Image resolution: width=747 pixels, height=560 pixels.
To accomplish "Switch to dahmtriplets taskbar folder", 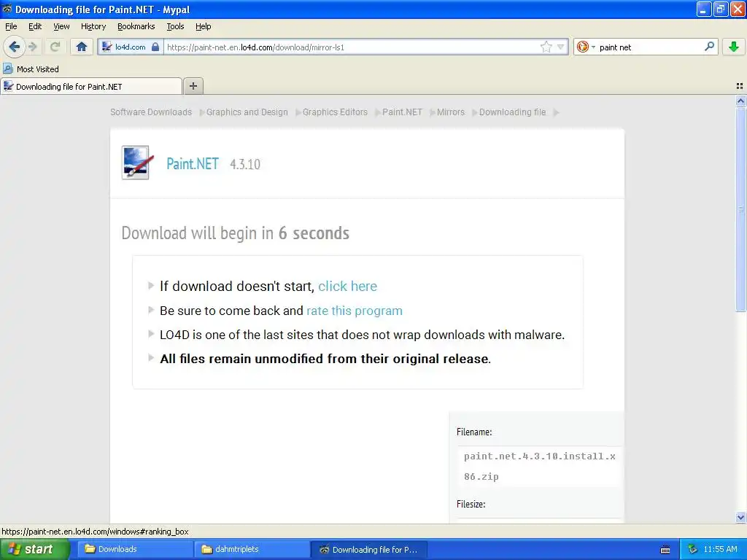I will tap(252, 549).
